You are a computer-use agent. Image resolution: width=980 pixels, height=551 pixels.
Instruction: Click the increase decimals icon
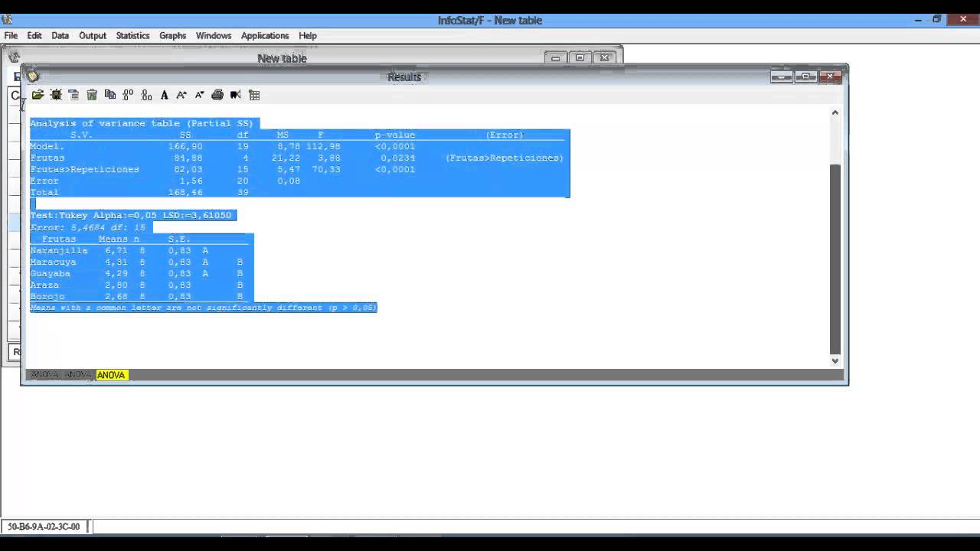(128, 95)
